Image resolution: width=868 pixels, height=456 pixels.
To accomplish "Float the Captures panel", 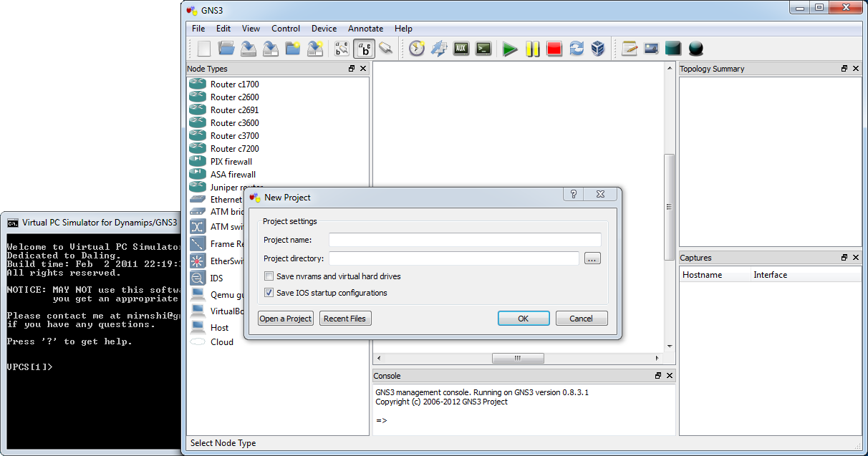I will (844, 258).
